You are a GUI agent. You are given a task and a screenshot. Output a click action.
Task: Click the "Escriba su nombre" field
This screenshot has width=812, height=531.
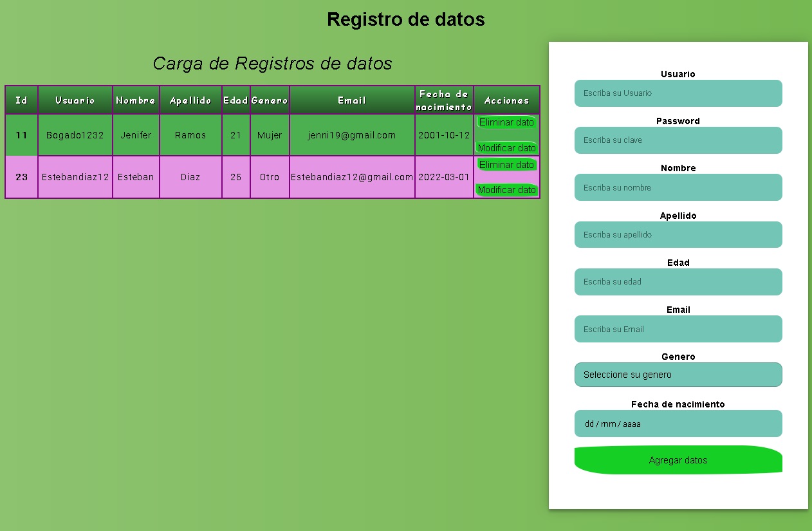[x=678, y=187]
